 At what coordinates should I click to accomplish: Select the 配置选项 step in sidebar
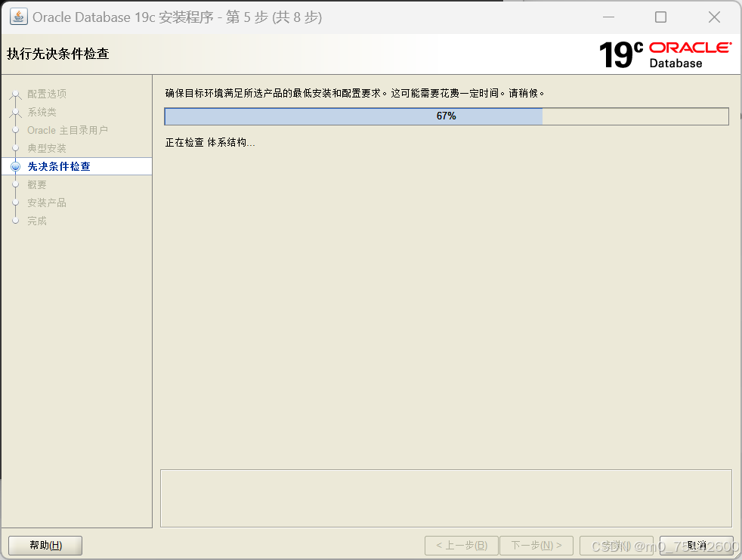(46, 94)
